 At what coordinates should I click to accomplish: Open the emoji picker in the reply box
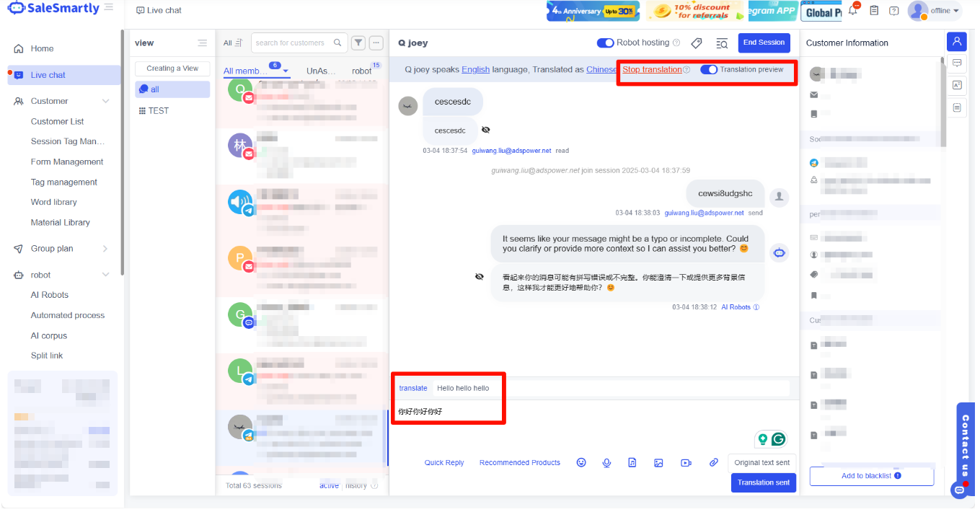click(x=581, y=462)
